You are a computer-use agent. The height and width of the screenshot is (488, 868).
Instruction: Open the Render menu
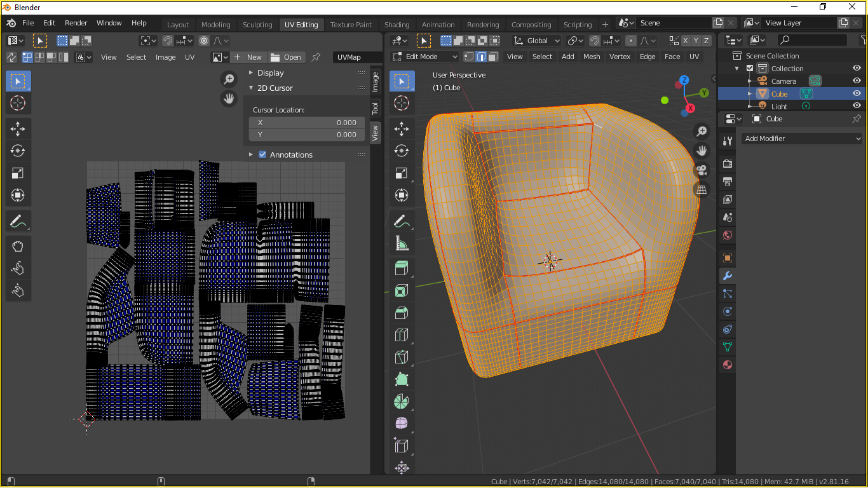[76, 23]
